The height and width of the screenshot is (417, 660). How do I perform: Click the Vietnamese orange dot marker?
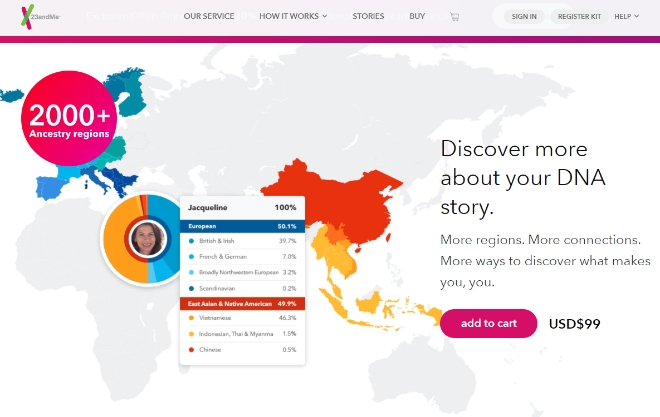coord(191,317)
